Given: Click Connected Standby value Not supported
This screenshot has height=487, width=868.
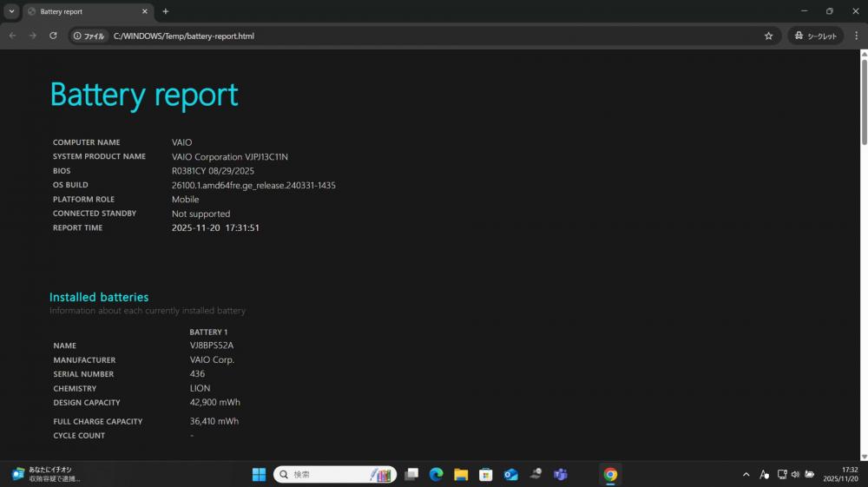Looking at the screenshot, I should pos(201,214).
